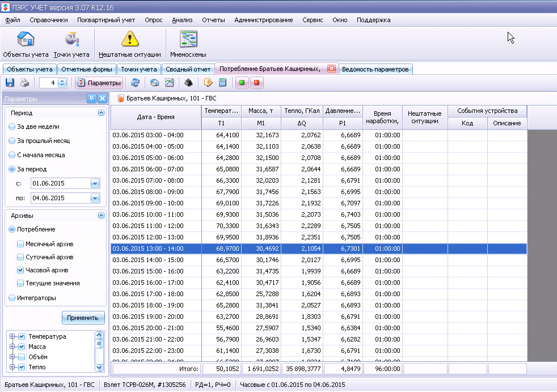Sort by Дата - Время column header
Screen dimensions: 557x392
tap(156, 117)
